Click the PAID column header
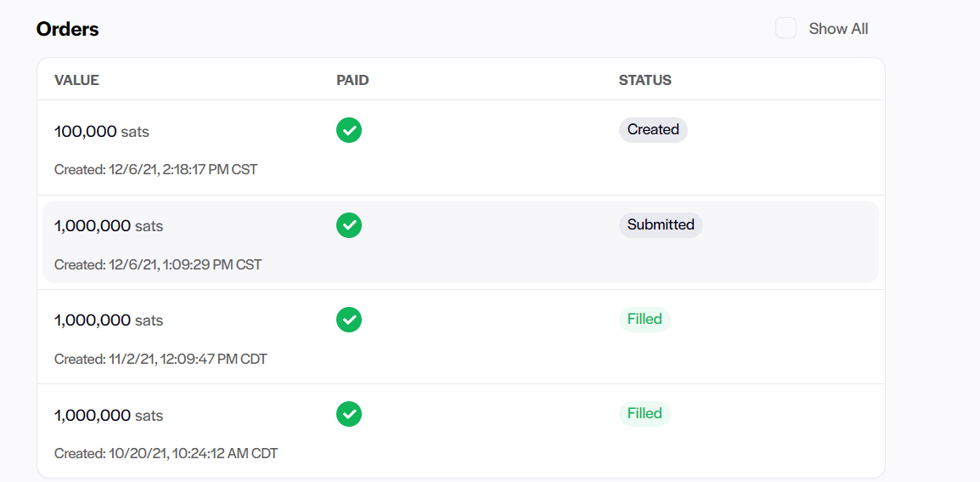This screenshot has height=482, width=980. [352, 81]
